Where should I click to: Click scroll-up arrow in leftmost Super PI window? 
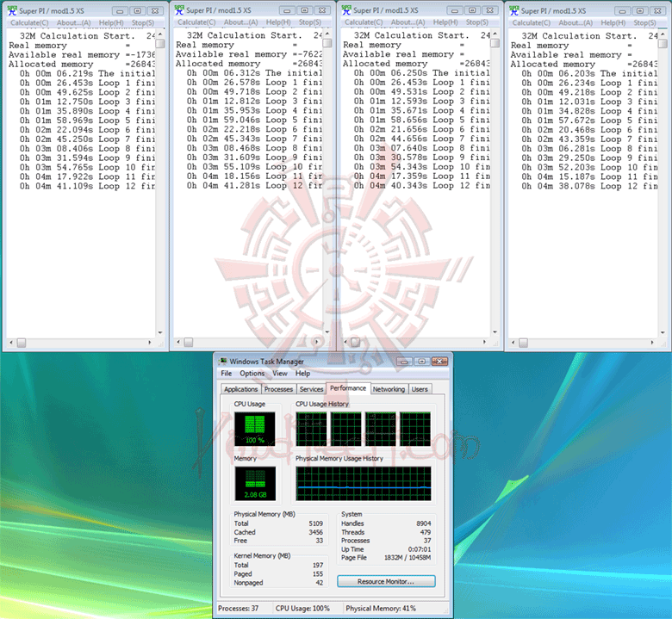(x=160, y=34)
